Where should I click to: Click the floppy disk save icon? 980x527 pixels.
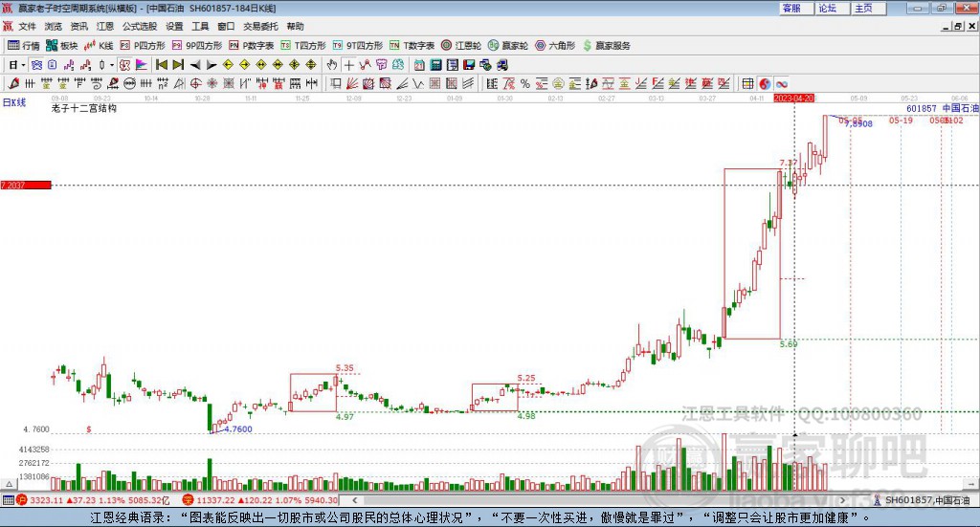tap(469, 65)
